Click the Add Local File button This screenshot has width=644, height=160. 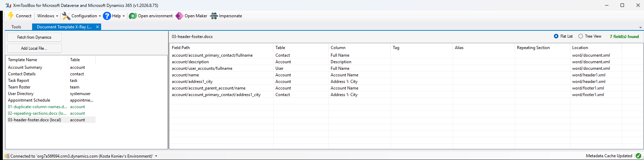pos(35,48)
